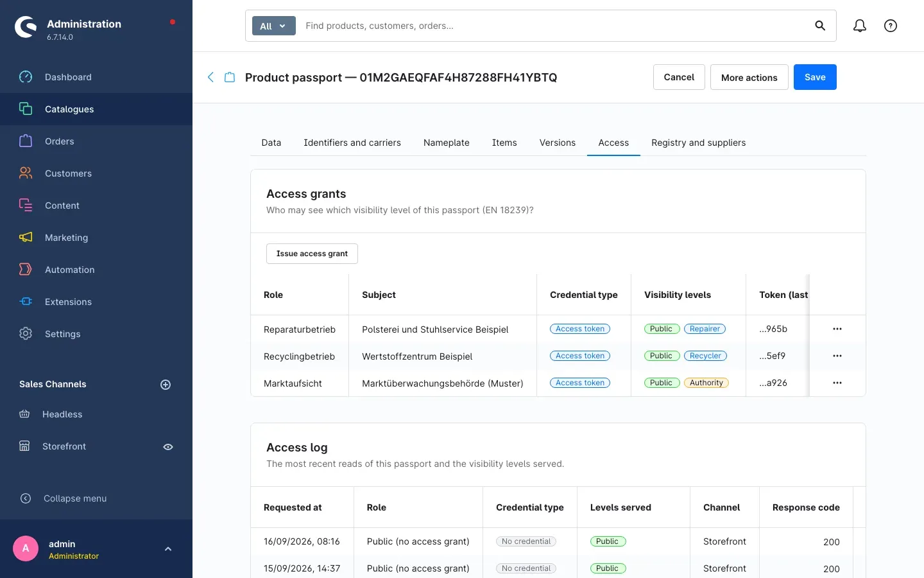
Task: Open the Nameplate tab
Action: point(447,143)
